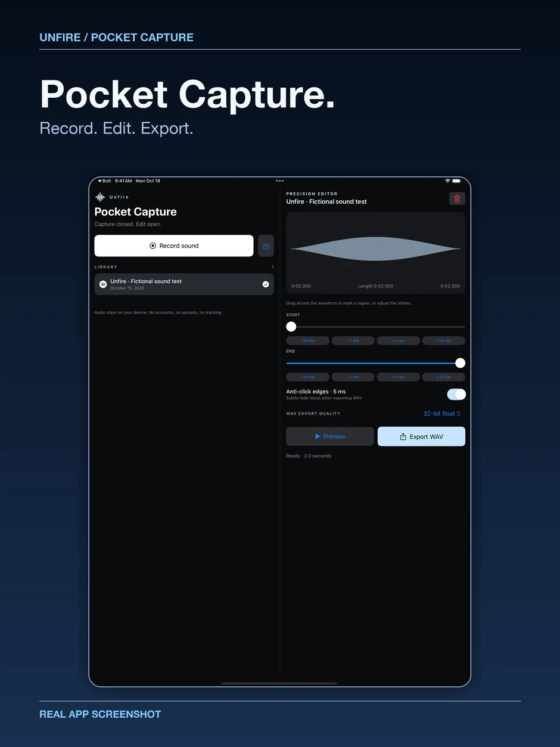Tap the import audio icon beside Record sound
Image resolution: width=560 pixels, height=747 pixels.
[266, 246]
